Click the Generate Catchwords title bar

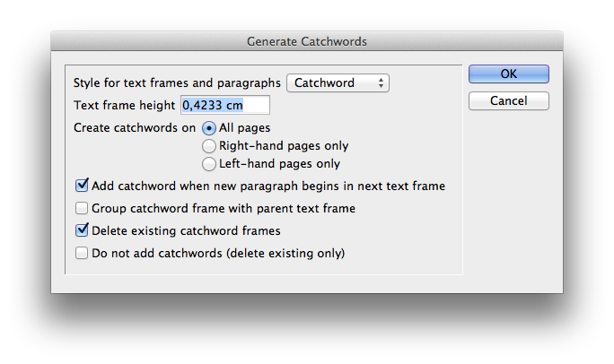(307, 41)
